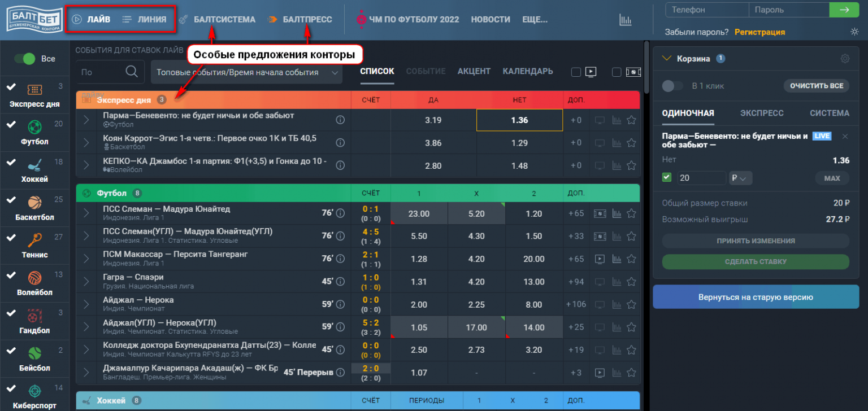Watch video stream for ПСМ Макассар match

point(600,259)
